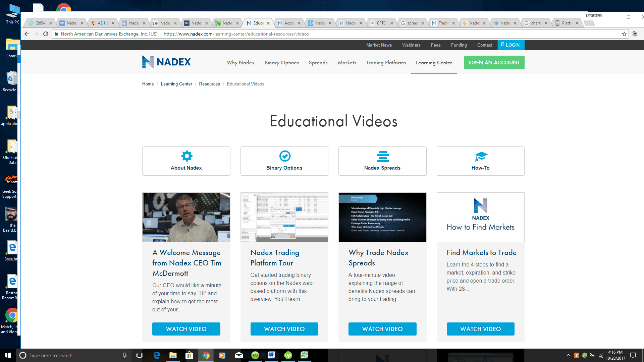644x362 pixels.
Task: Open the How to Find Markets thumbnail
Action: click(x=481, y=217)
